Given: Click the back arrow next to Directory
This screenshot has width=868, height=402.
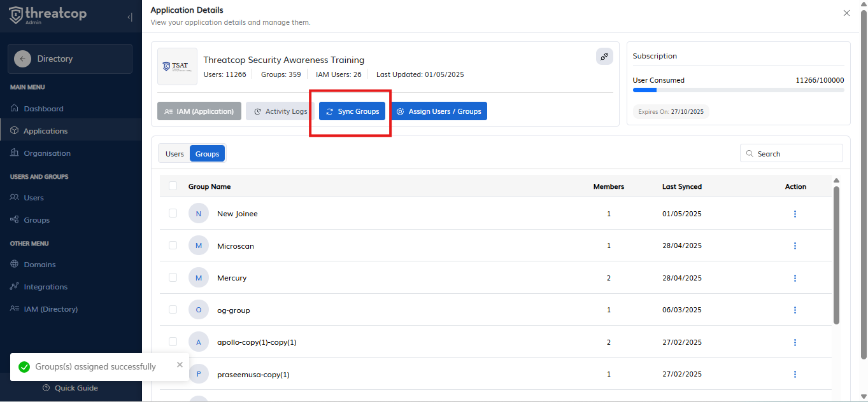Looking at the screenshot, I should (22, 59).
